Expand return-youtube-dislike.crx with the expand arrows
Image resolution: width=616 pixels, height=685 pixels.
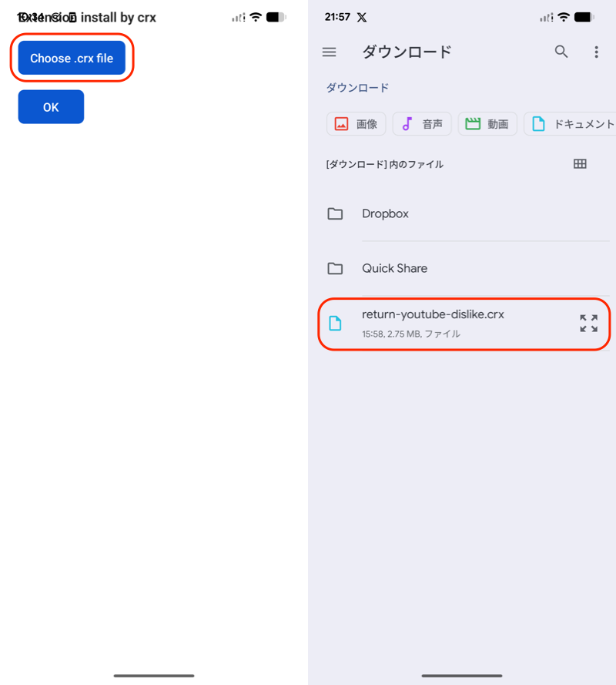tap(588, 323)
